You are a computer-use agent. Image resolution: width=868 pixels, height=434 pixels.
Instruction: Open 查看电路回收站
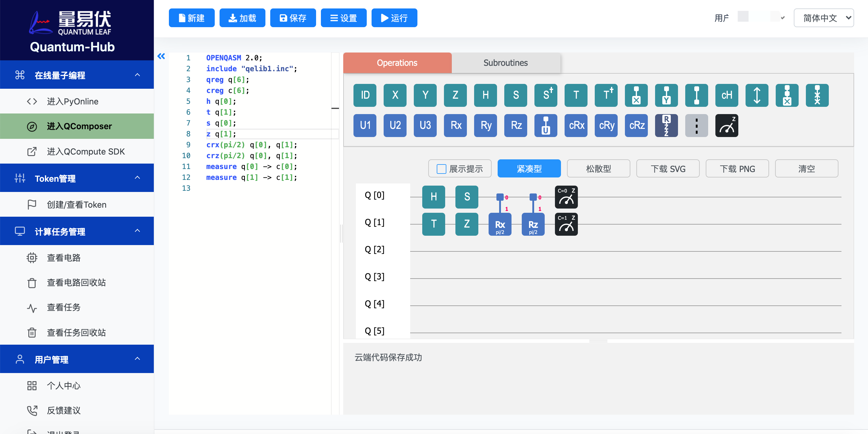tap(77, 282)
